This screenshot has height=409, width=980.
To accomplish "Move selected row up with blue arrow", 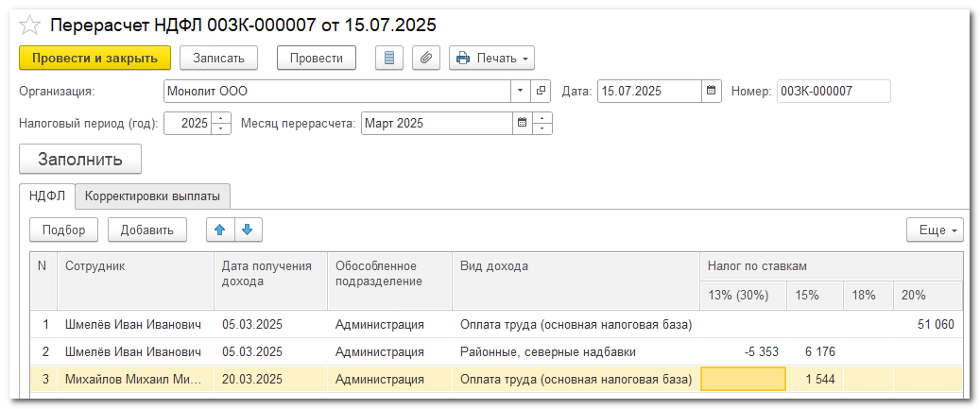I will coord(220,230).
